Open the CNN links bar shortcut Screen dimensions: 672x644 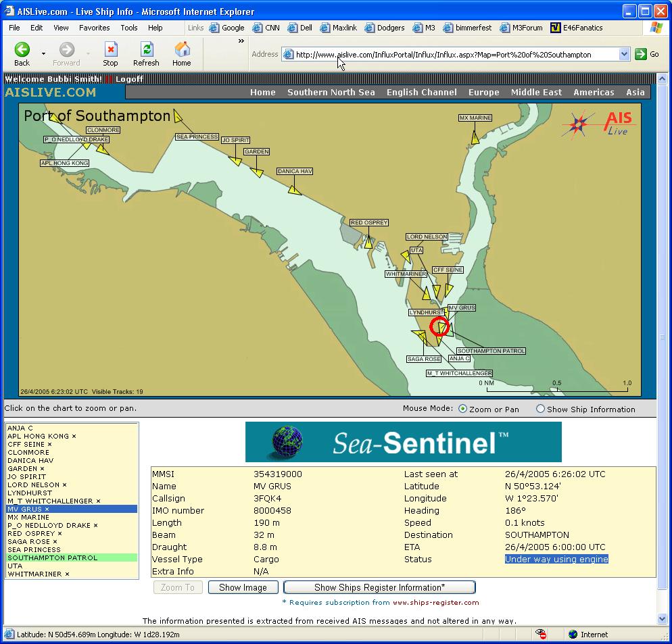click(x=266, y=28)
